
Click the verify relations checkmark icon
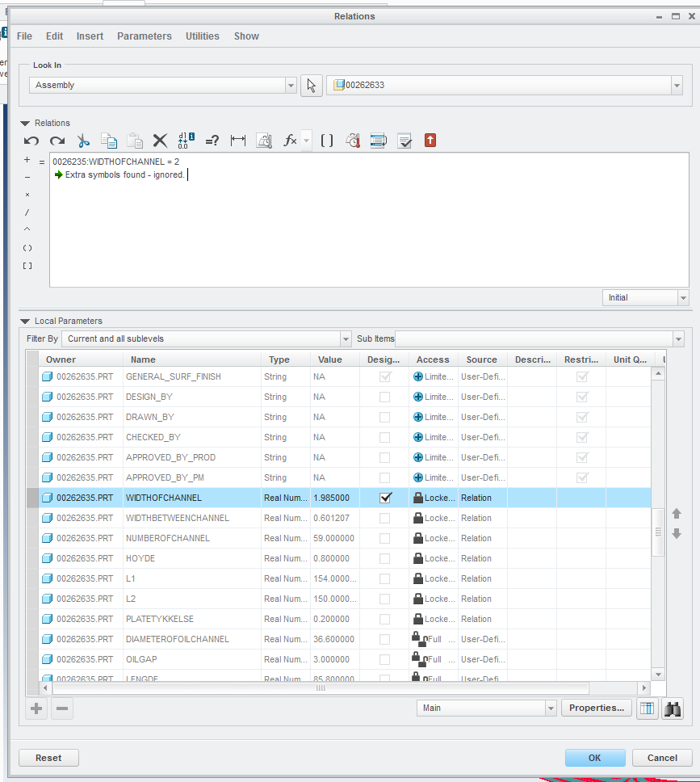tap(404, 141)
